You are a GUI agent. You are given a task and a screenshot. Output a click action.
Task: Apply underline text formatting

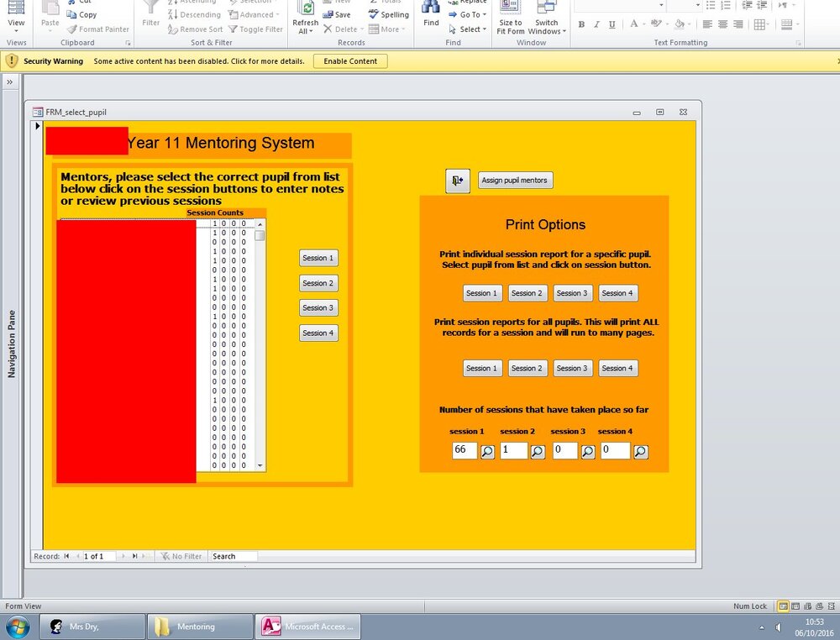pos(612,24)
